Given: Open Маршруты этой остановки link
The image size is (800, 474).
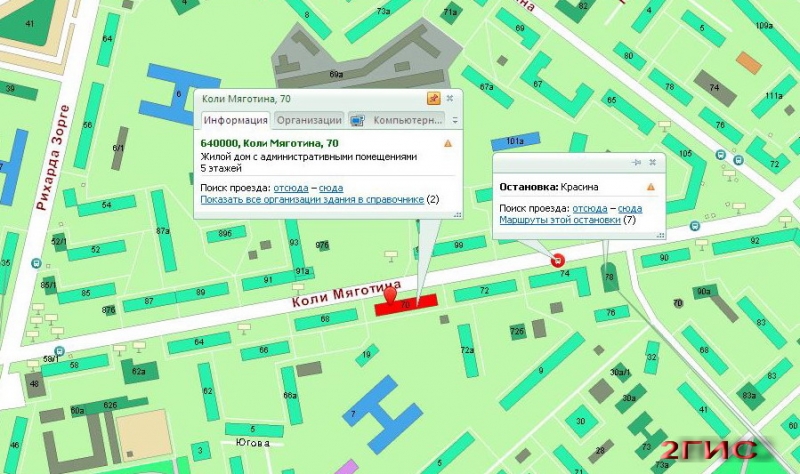Looking at the screenshot, I should tap(560, 220).
